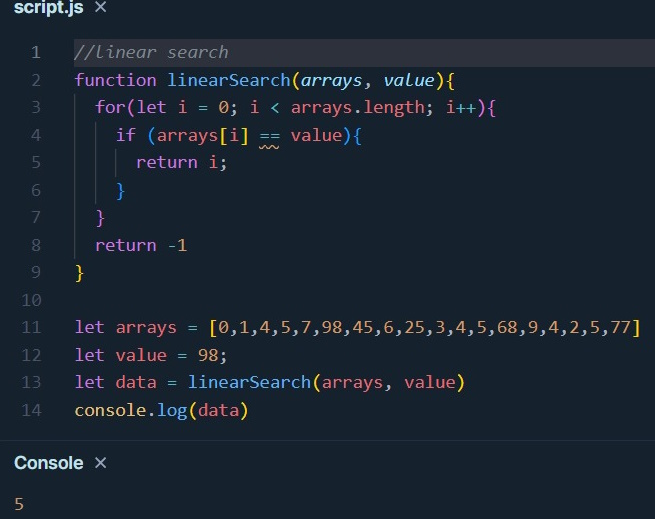The image size is (655, 519).
Task: Select the script.js tab
Action: coord(48,8)
